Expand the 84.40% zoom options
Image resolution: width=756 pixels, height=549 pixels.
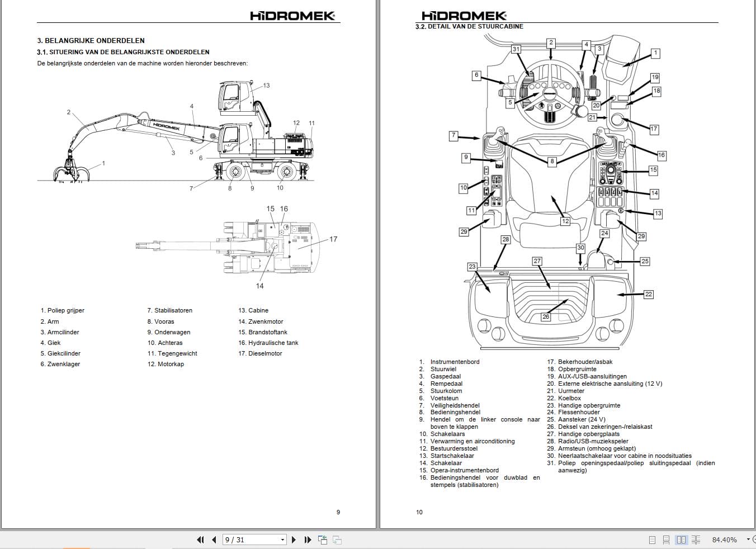point(748,539)
